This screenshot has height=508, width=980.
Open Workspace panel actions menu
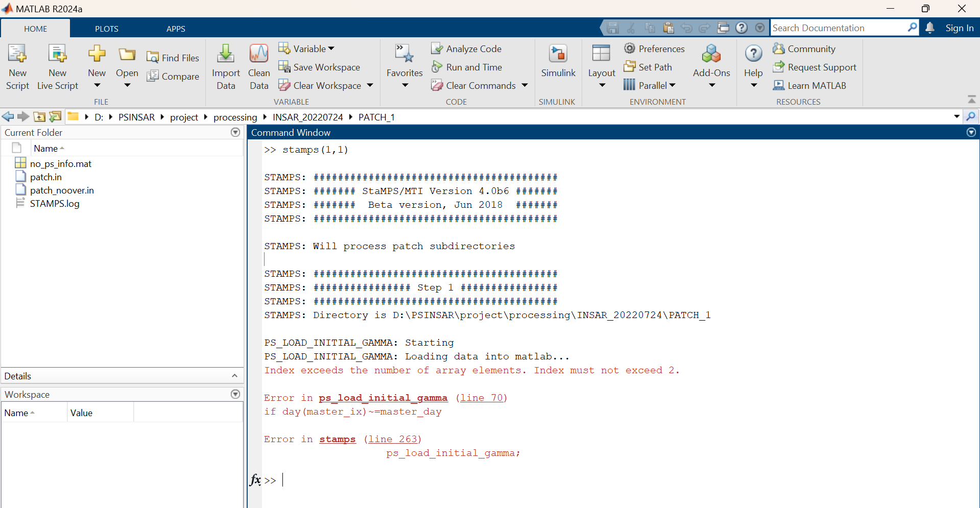(235, 394)
